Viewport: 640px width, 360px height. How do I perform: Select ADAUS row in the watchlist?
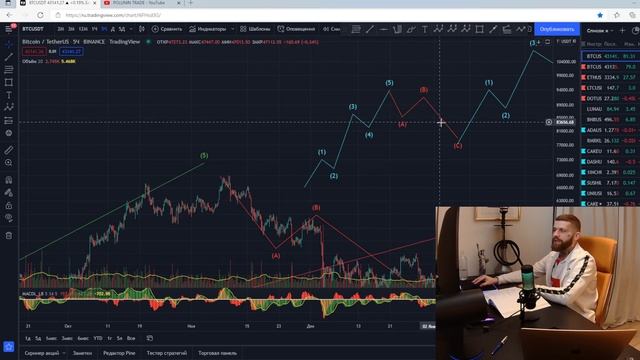click(610, 130)
